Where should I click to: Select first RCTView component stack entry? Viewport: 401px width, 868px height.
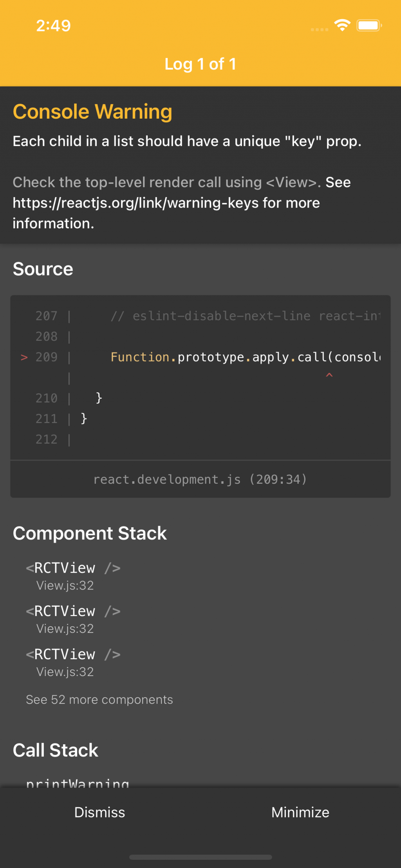pos(73,575)
